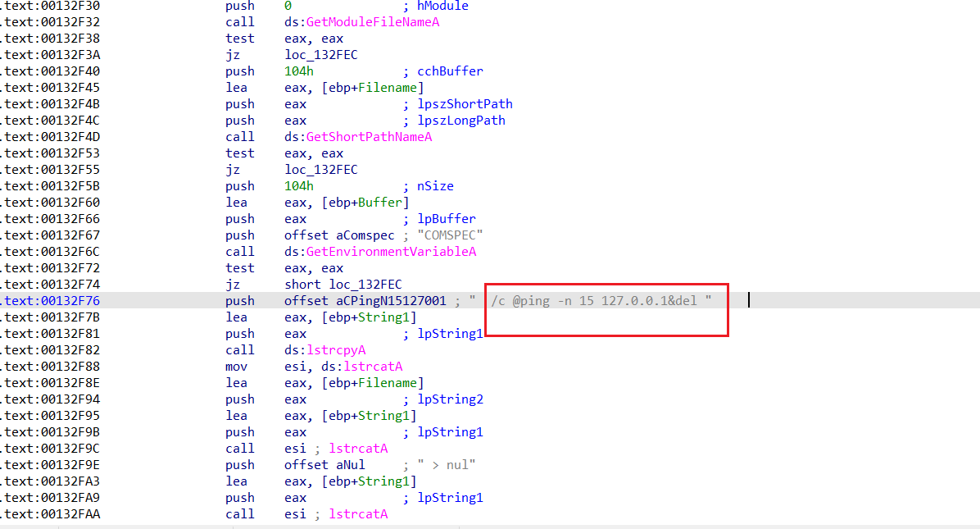Screen dimensions: 980x529
Task: Click lpString1 comment at address 00132F9B
Action: click(450, 432)
